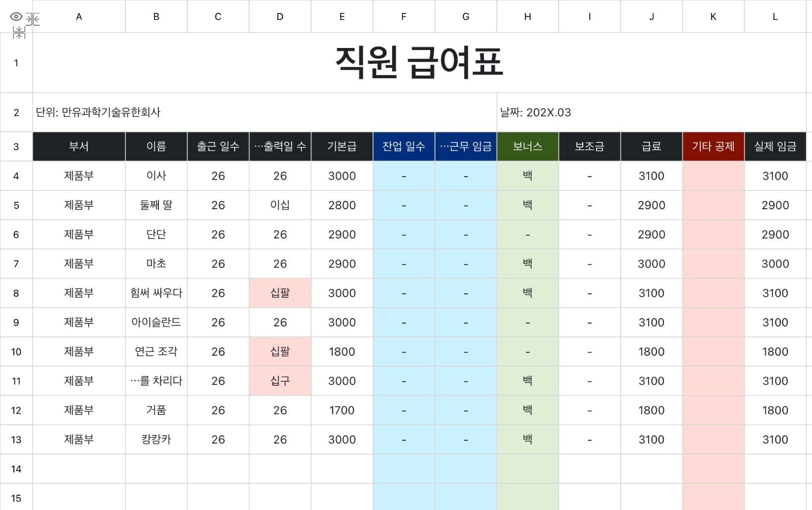Select the name cell …를 차리다
The width and height of the screenshot is (812, 510).
pyautogui.click(x=156, y=381)
